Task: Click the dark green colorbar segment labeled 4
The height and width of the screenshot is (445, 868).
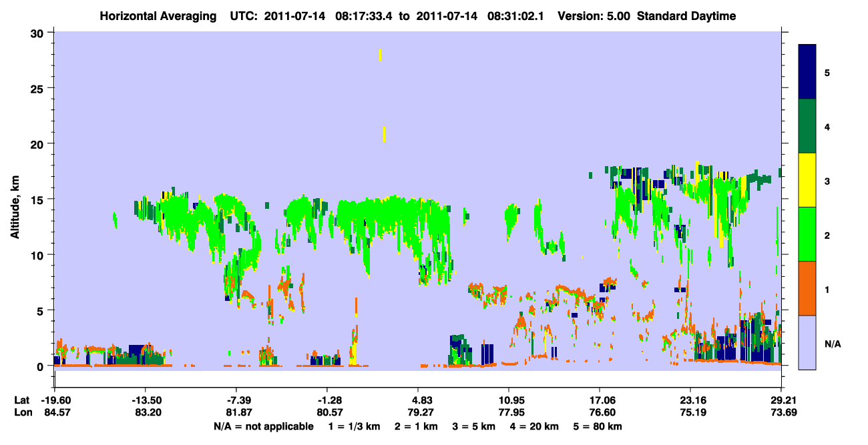Action: 807,126
